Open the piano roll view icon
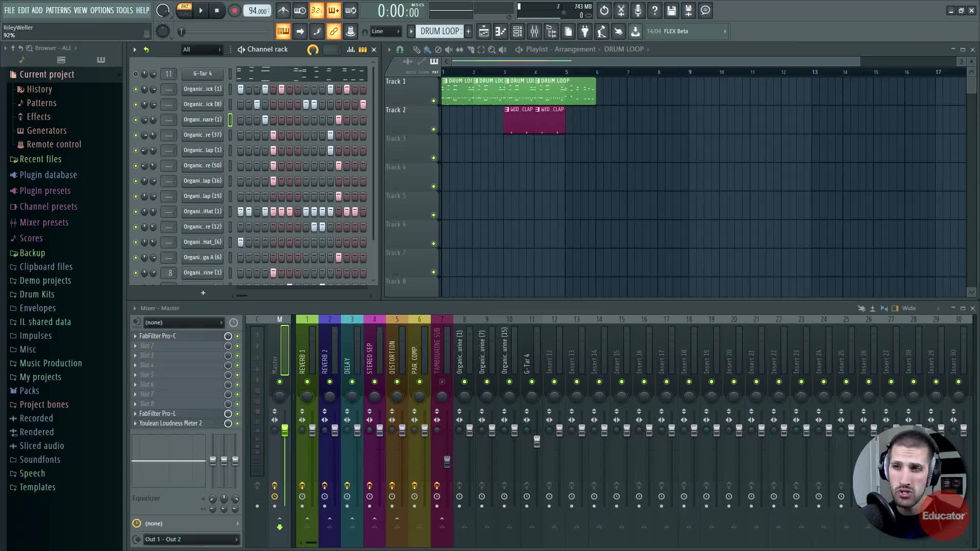 point(500,32)
